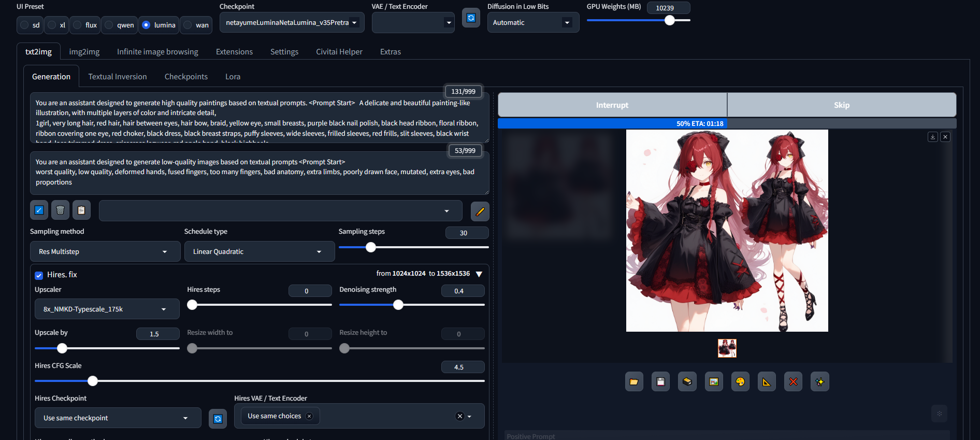Expand the Hires VAE / Text Encoder dropdown arrow

coord(469,416)
